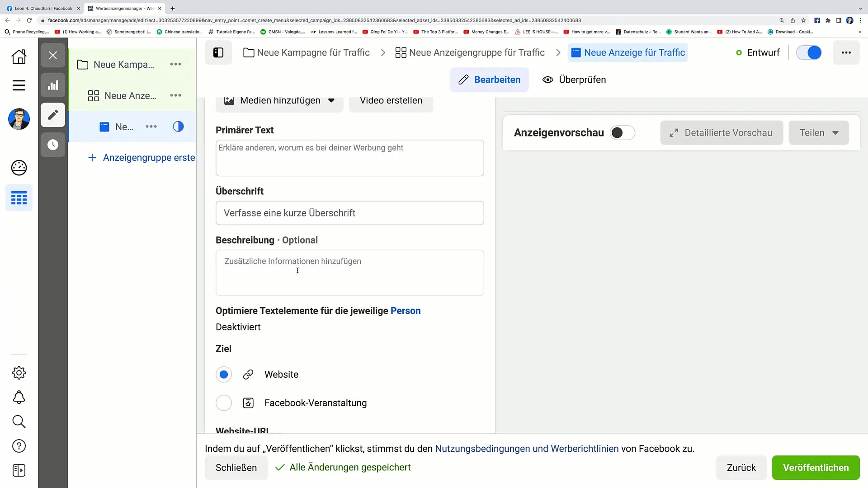Open options for Neue Kampa... campaign
Viewport: 868px width, 488px height.
coord(175,64)
